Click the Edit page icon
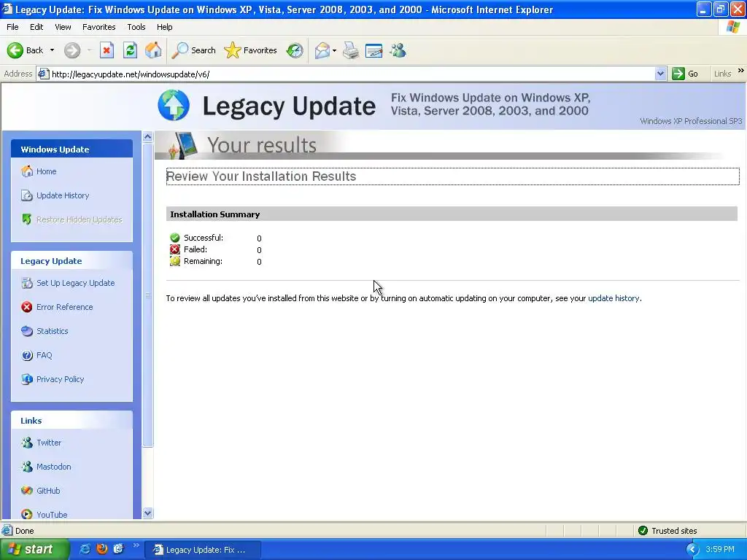 [x=374, y=50]
